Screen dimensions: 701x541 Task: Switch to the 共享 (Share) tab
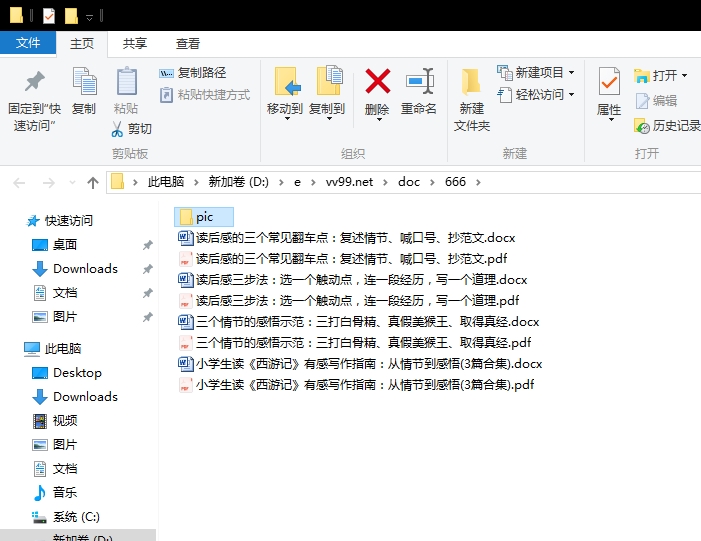click(x=135, y=44)
